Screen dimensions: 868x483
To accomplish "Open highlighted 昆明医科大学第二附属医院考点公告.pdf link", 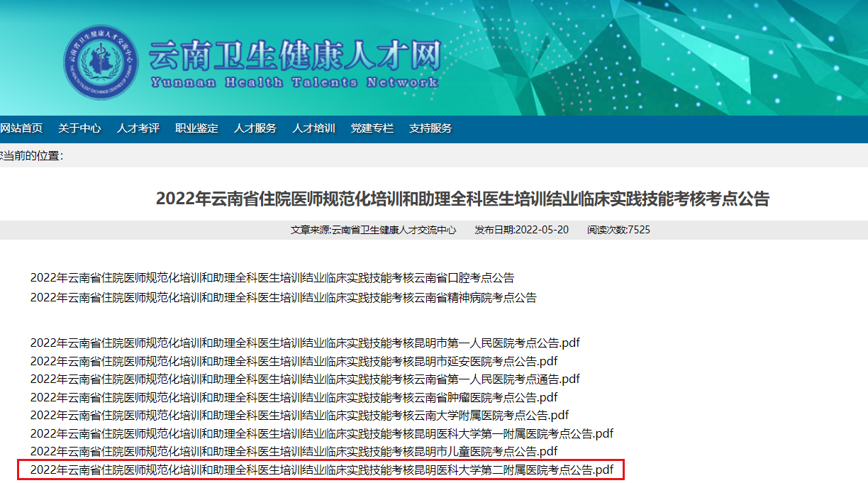I will (x=321, y=470).
